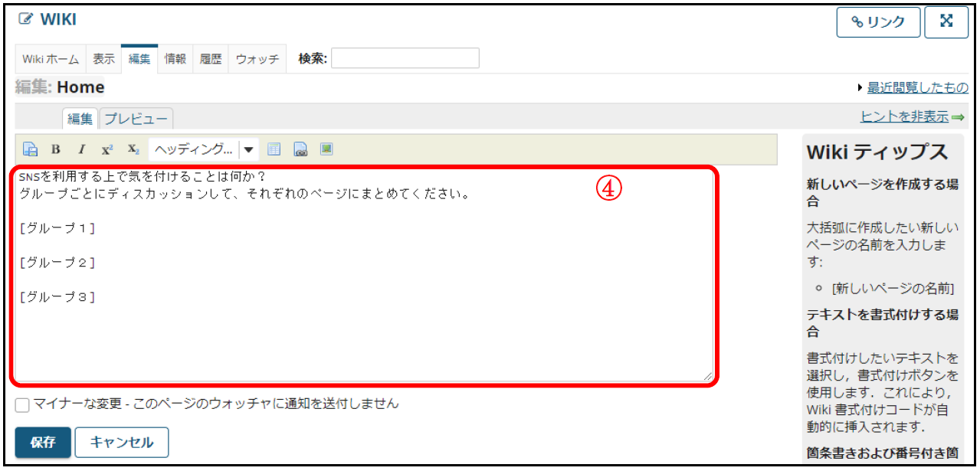Viewport: 980px width, 471px height.
Task: Insert an image using the image icon
Action: click(x=326, y=149)
